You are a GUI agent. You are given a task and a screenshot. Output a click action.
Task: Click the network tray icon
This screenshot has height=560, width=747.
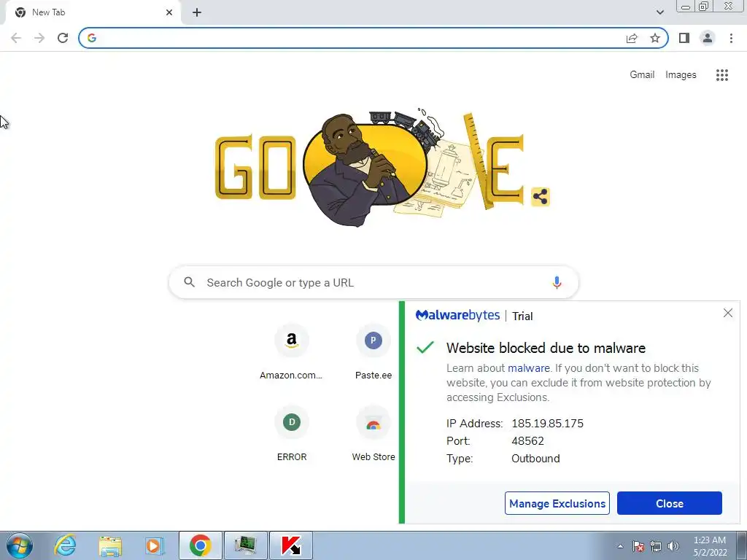pyautogui.click(x=656, y=546)
